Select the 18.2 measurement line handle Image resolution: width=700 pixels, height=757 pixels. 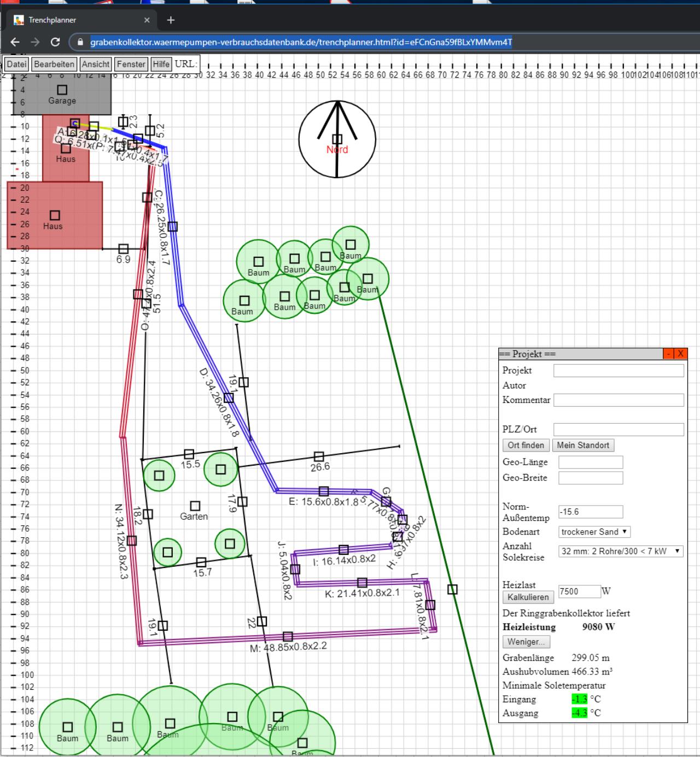(148, 514)
